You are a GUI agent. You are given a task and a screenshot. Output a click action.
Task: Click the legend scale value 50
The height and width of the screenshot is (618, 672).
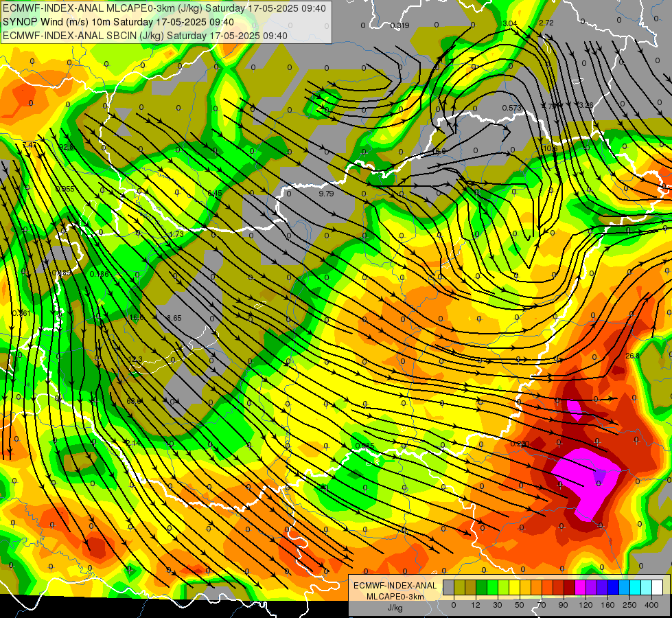click(x=520, y=605)
